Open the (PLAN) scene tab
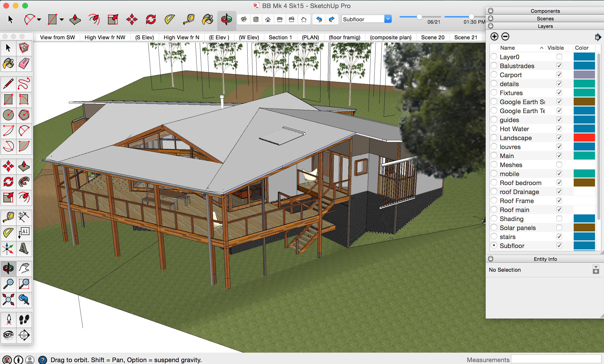 [x=310, y=37]
